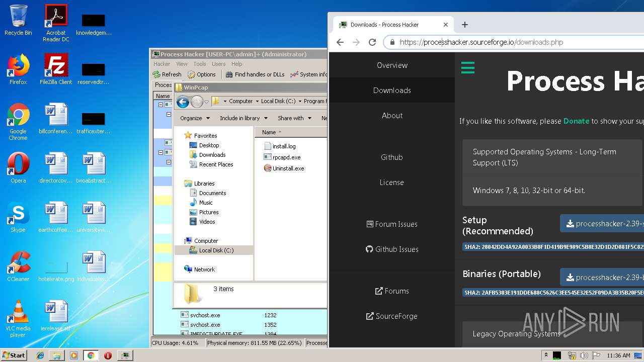Open Acrobat Reader DC desktop shortcut

point(56,23)
